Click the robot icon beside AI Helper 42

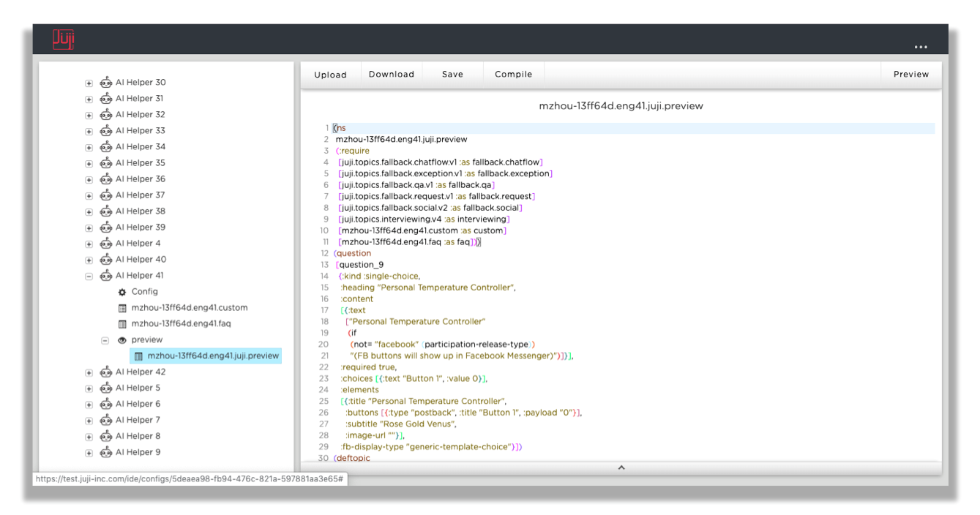(106, 372)
